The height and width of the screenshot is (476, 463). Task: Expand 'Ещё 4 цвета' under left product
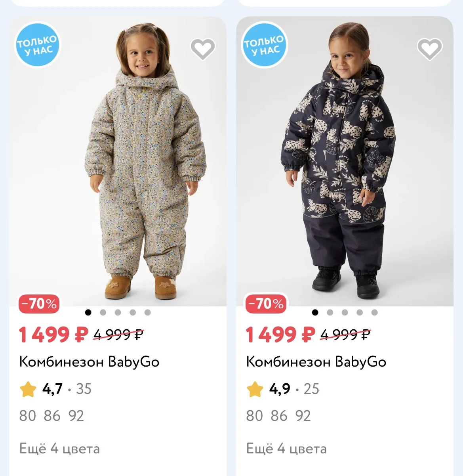pyautogui.click(x=59, y=449)
